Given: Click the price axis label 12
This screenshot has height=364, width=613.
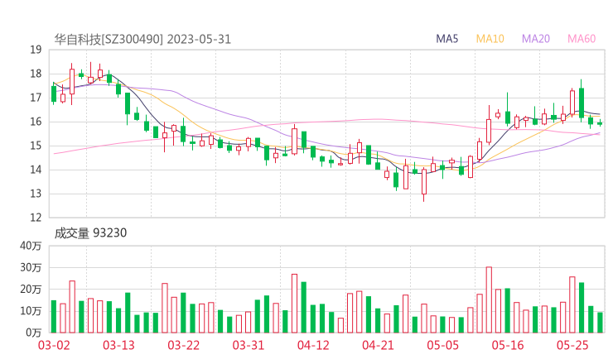Looking at the screenshot, I should pos(36,218).
